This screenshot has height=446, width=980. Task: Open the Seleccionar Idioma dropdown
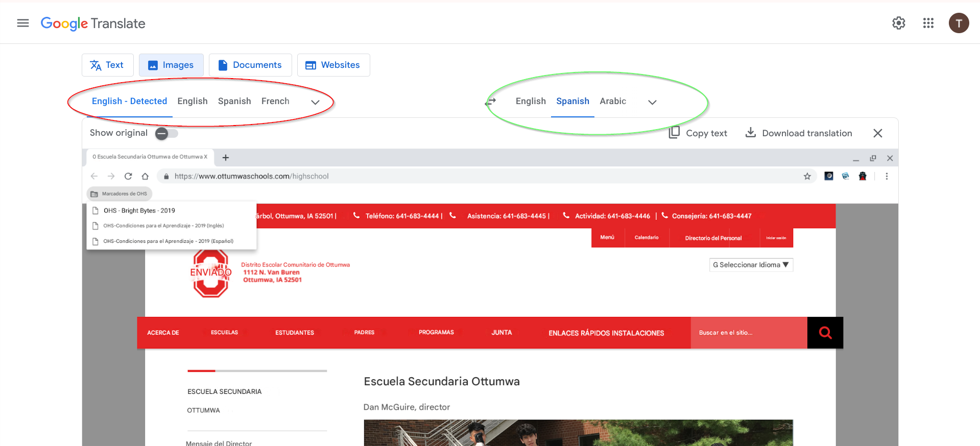point(751,265)
